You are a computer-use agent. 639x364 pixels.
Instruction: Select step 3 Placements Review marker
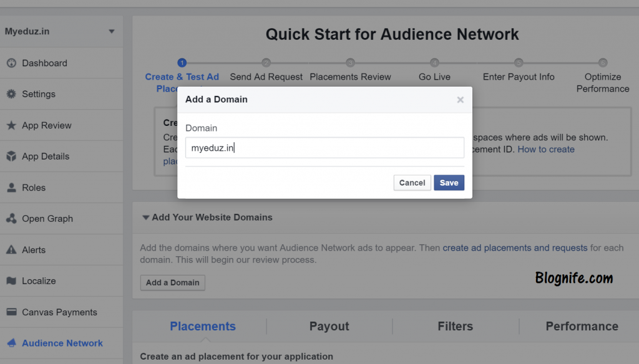350,63
